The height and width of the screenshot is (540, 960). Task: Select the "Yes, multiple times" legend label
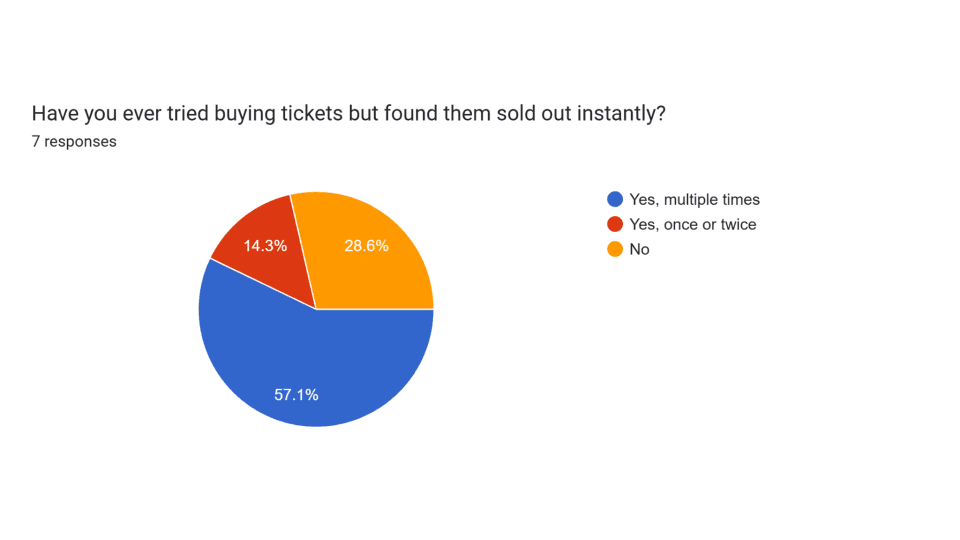tap(694, 199)
